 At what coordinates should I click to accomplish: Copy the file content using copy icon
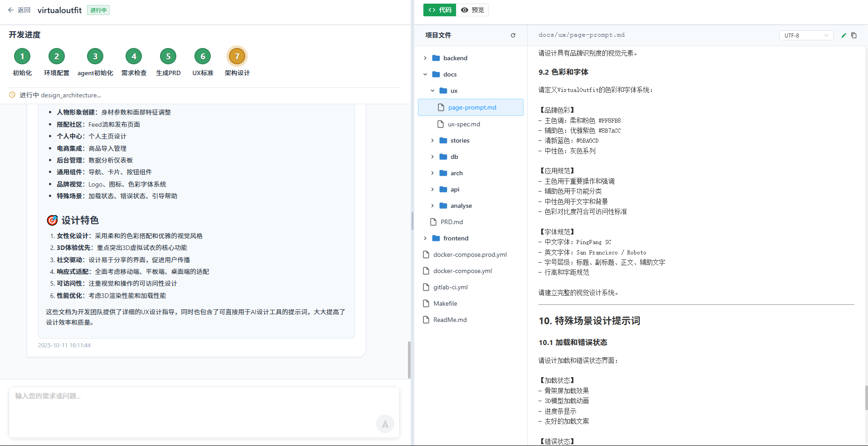click(854, 35)
